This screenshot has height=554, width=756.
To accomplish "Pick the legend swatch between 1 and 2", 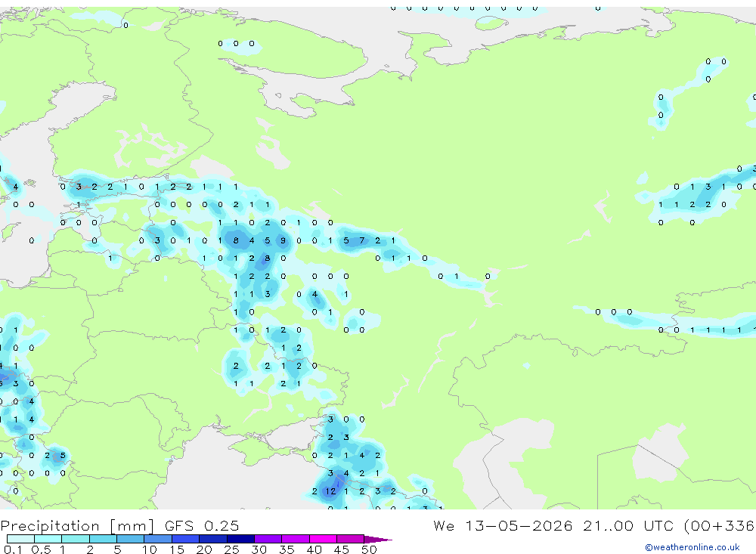I will (x=76, y=539).
